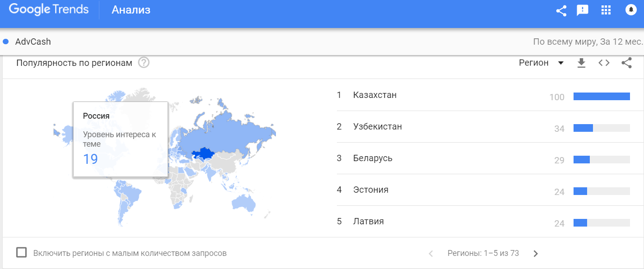Expand the Регион dropdown

pos(541,63)
